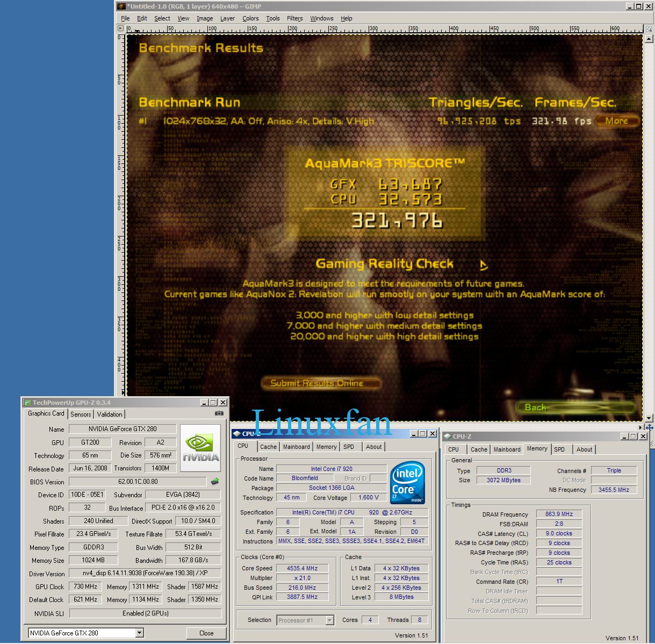
Task: Click GPU-Z title bar app icon
Action: [x=27, y=403]
